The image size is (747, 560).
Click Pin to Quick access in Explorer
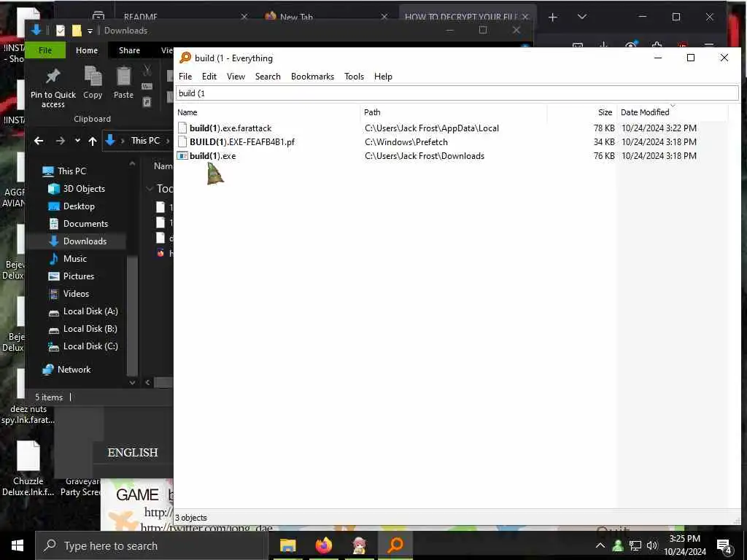(53, 88)
